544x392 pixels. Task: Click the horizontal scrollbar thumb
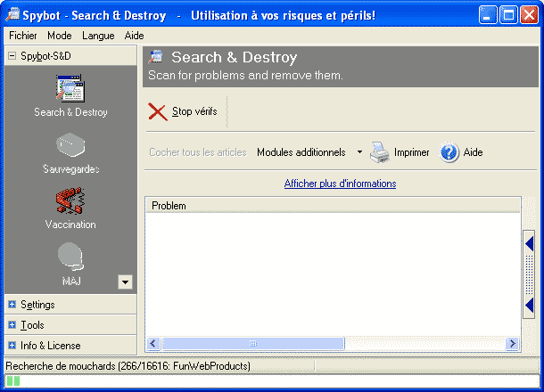point(253,344)
